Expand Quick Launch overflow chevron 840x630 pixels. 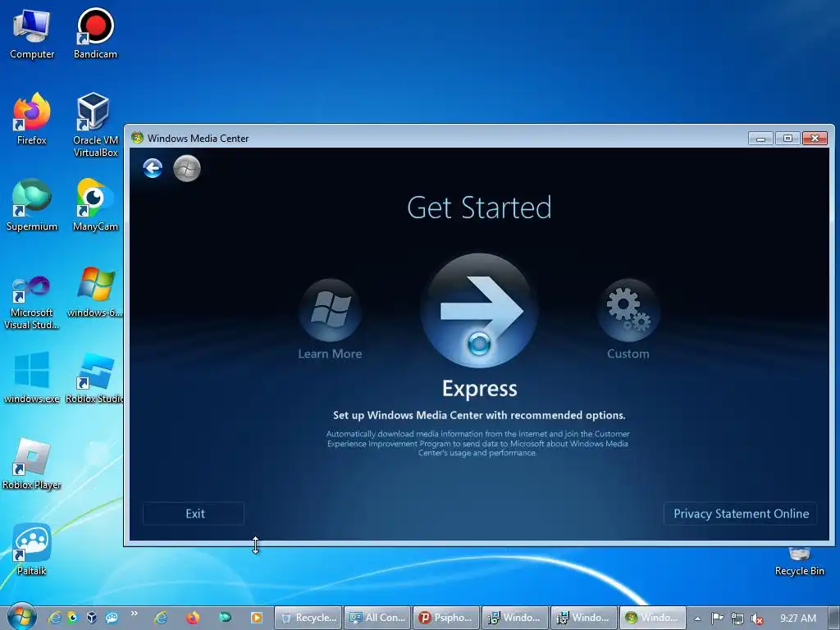point(134,614)
